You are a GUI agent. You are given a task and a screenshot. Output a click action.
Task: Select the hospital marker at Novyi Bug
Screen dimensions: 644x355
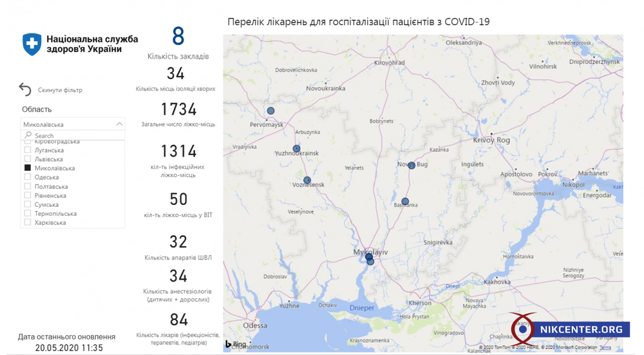pyautogui.click(x=412, y=166)
